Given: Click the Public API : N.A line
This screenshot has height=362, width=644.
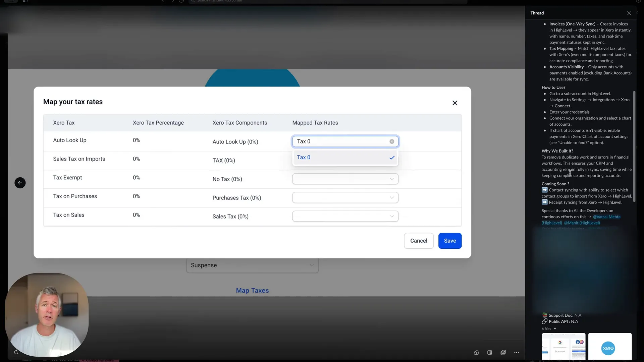Looking at the screenshot, I should coord(560,321).
